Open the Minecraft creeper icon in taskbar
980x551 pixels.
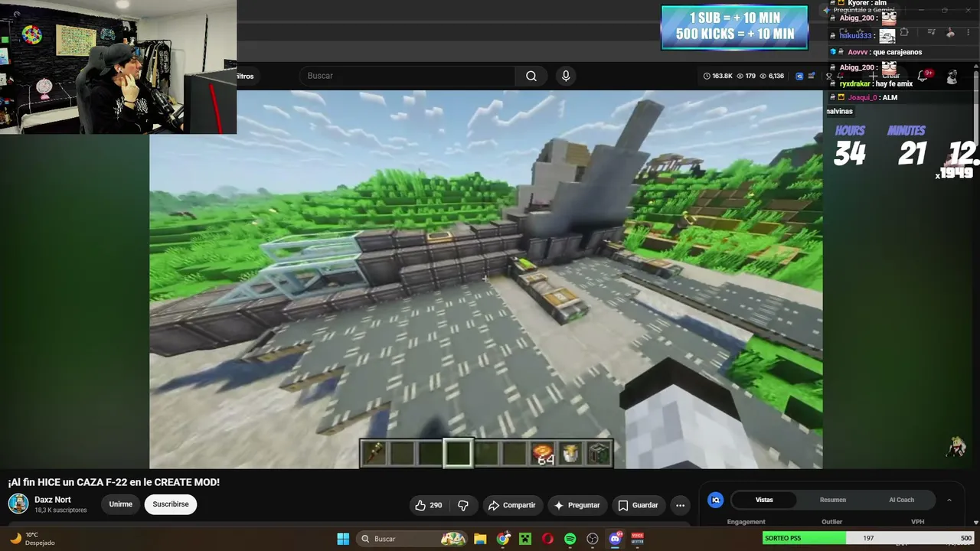pyautogui.click(x=525, y=539)
